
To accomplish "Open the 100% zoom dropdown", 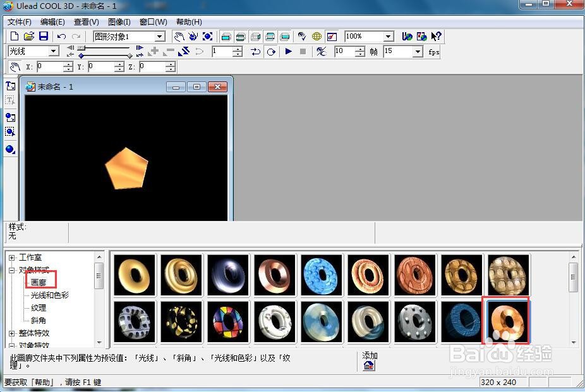I will pyautogui.click(x=389, y=37).
